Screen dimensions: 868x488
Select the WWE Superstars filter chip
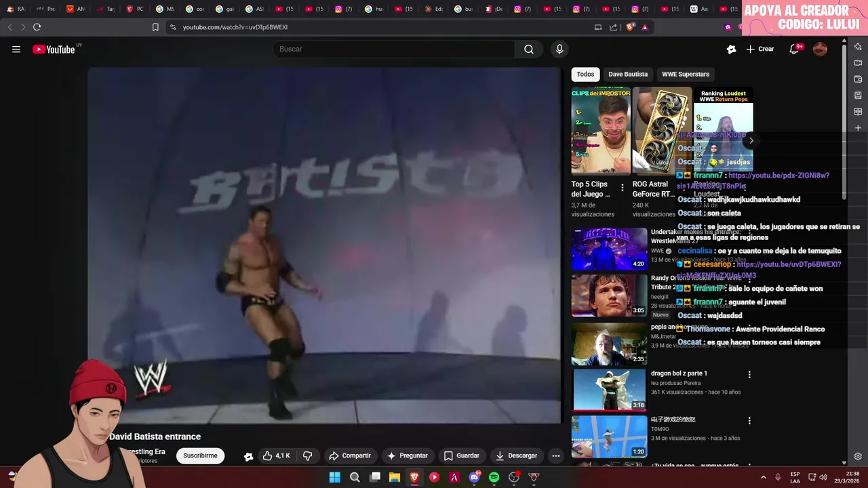pos(686,75)
